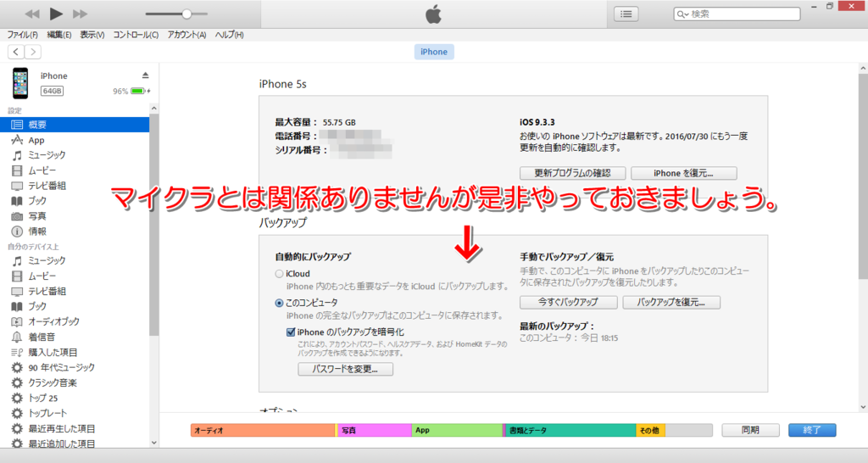Image resolution: width=868 pixels, height=463 pixels.
Task: Click the sidebar scroll-up arrow
Action: (154, 109)
